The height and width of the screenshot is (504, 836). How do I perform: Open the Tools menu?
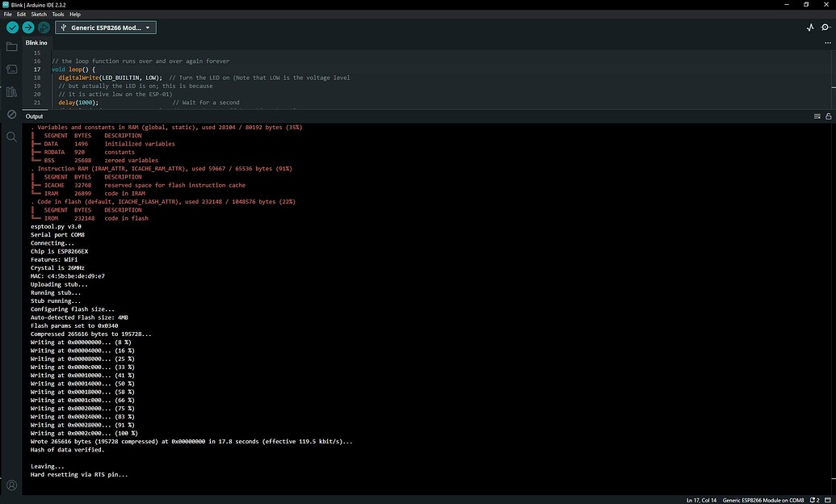[57, 13]
